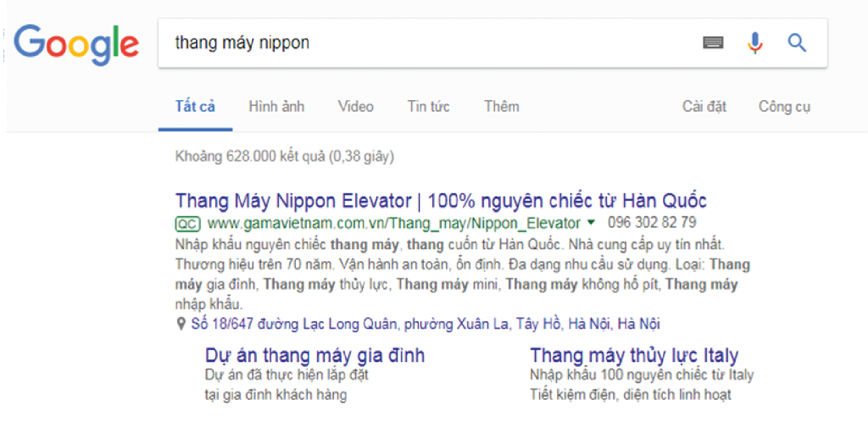Image resolution: width=868 pixels, height=439 pixels.
Task: Open the 'Công cụ' tools option
Action: pos(784,107)
